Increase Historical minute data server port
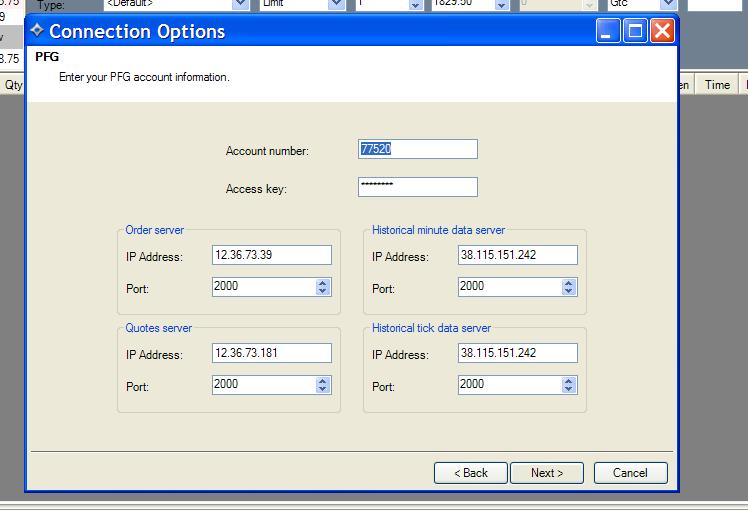Viewport: 748px width, 510px height. click(x=569, y=282)
